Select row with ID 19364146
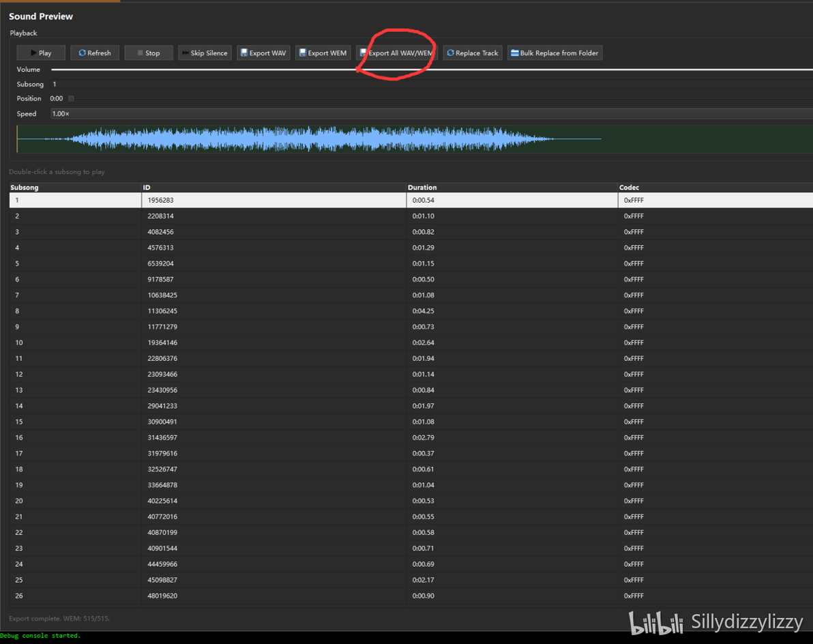The width and height of the screenshot is (813, 644). tap(411, 342)
